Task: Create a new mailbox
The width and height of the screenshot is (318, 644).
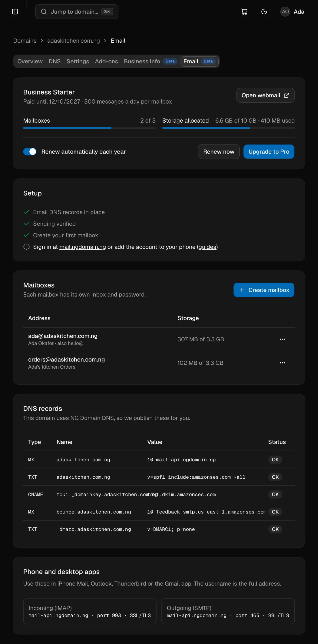Action: [264, 290]
